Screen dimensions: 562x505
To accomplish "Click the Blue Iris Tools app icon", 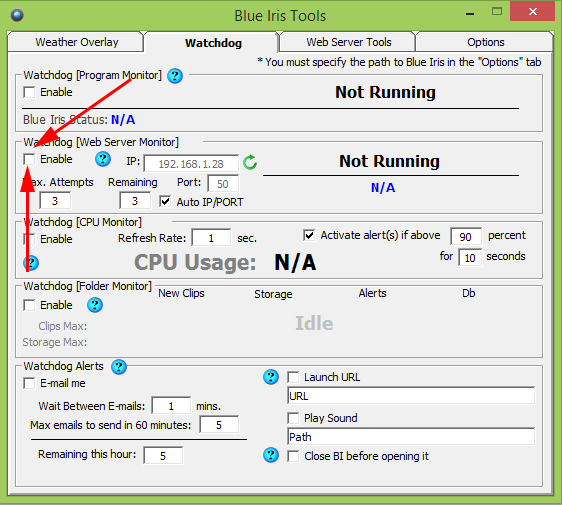I will click(x=17, y=15).
